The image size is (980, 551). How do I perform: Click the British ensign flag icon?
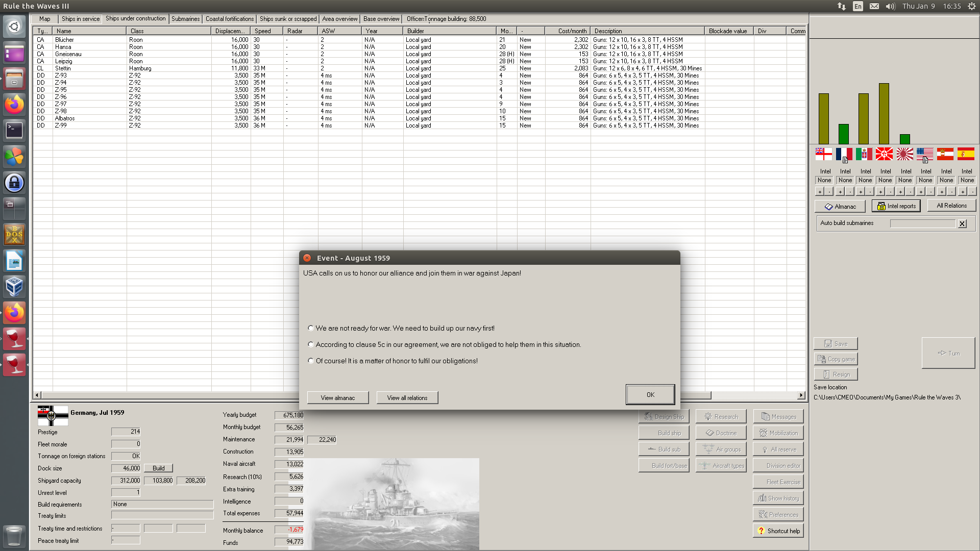(824, 154)
